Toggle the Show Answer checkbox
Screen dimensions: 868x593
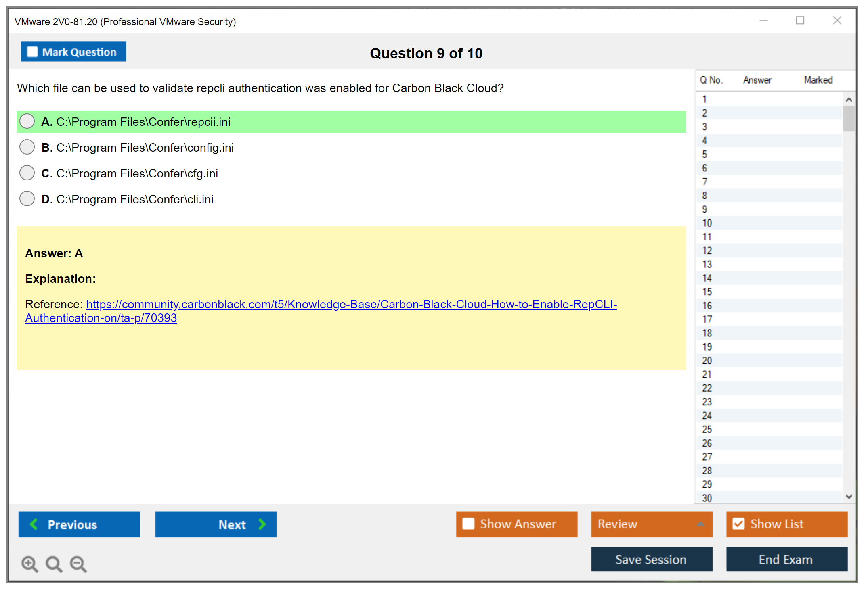(468, 524)
